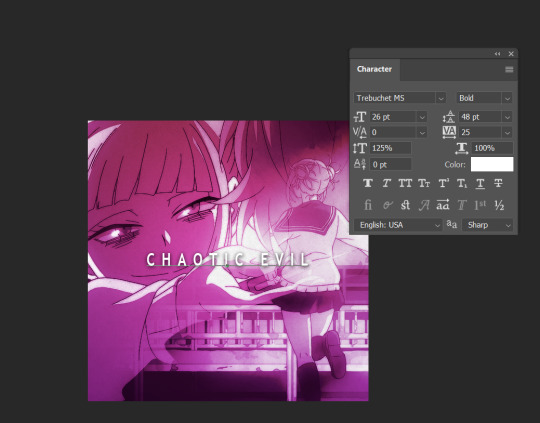Click the tracking value 25 field

click(x=480, y=132)
